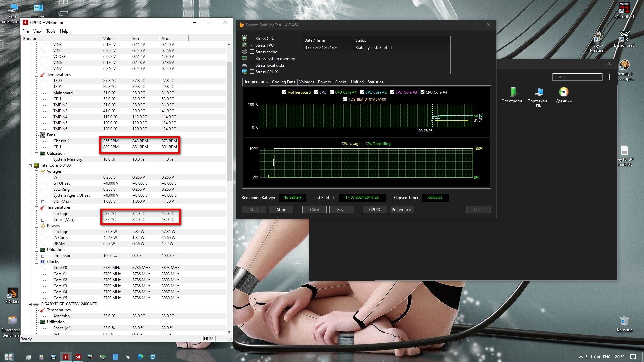Viewport: 644px width, 362px height.
Task: Open Портативный ПК icon
Action: 538,93
